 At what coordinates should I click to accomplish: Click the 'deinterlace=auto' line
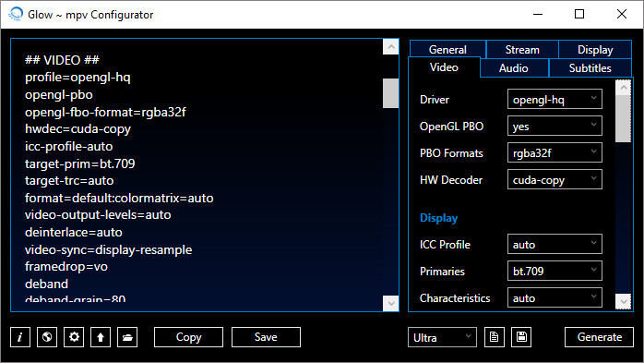tap(74, 232)
